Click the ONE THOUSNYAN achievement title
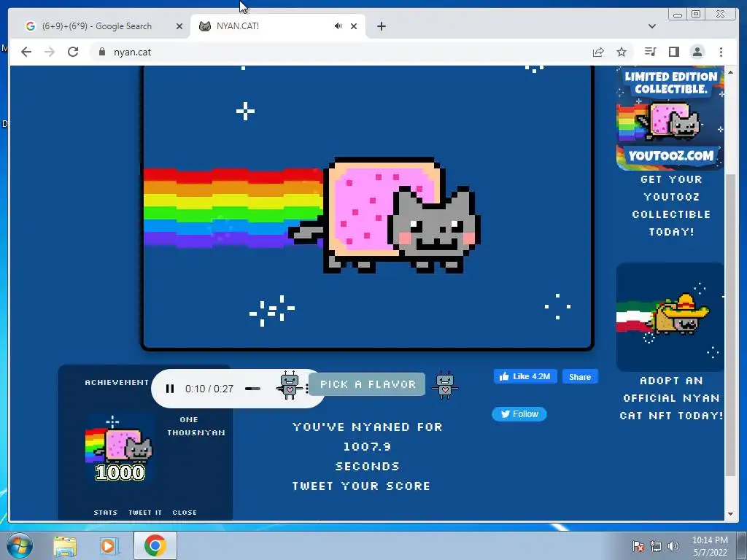Image resolution: width=747 pixels, height=560 pixels. click(196, 426)
